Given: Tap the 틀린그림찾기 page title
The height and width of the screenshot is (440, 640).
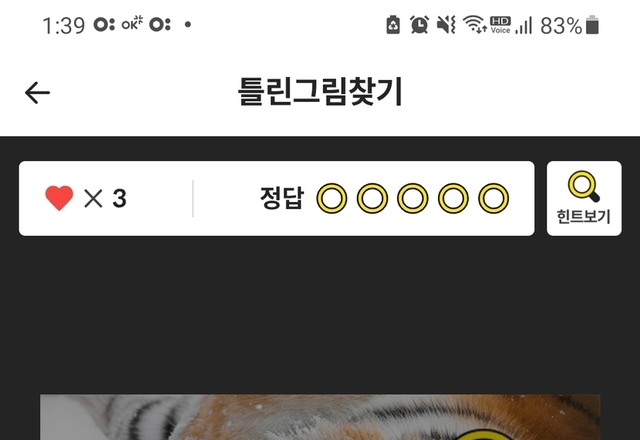Looking at the screenshot, I should point(320,92).
